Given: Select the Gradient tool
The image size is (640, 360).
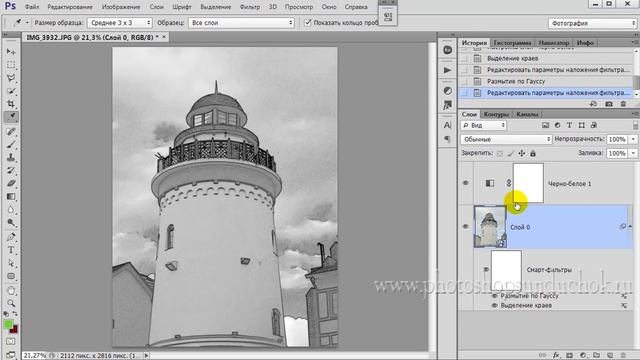Looking at the screenshot, I should (11, 196).
